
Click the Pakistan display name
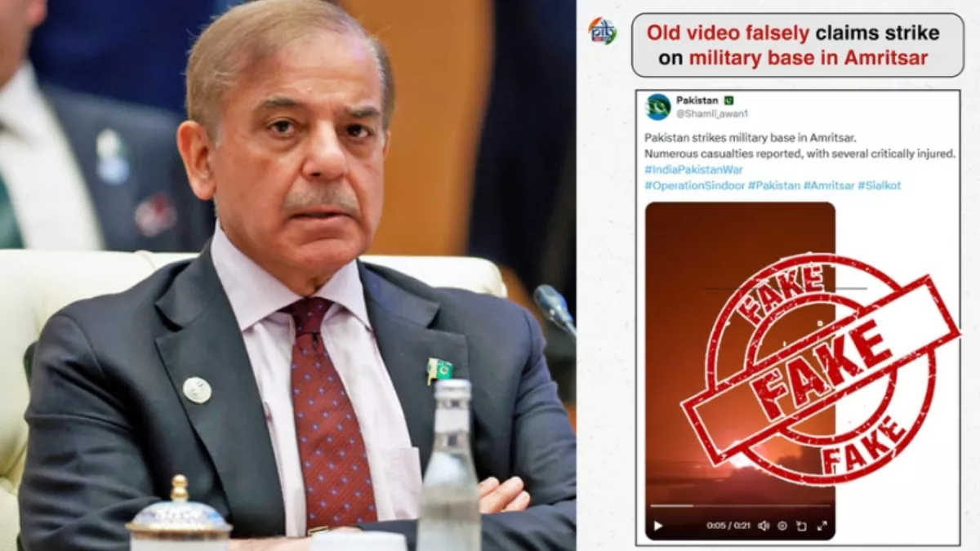coord(697,100)
